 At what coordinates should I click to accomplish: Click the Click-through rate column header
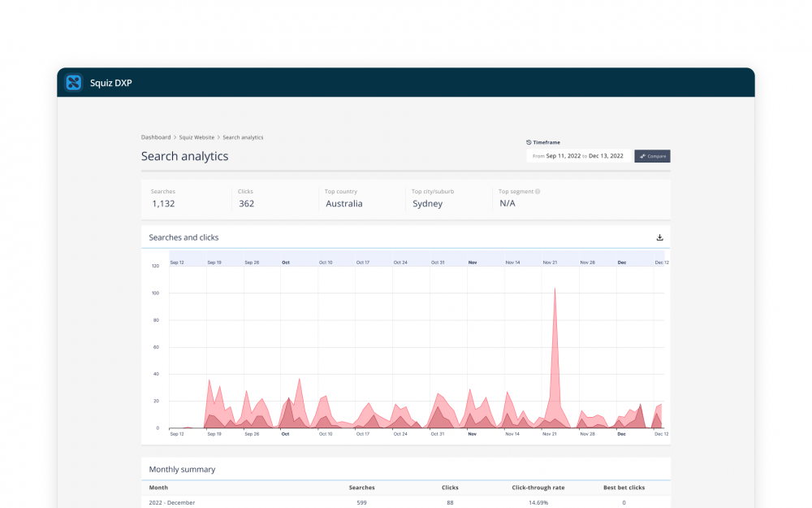(x=538, y=487)
